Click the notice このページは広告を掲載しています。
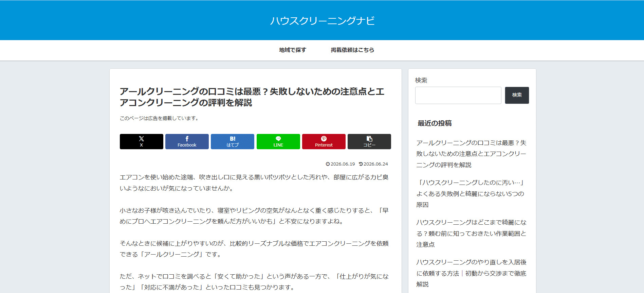 pos(160,118)
